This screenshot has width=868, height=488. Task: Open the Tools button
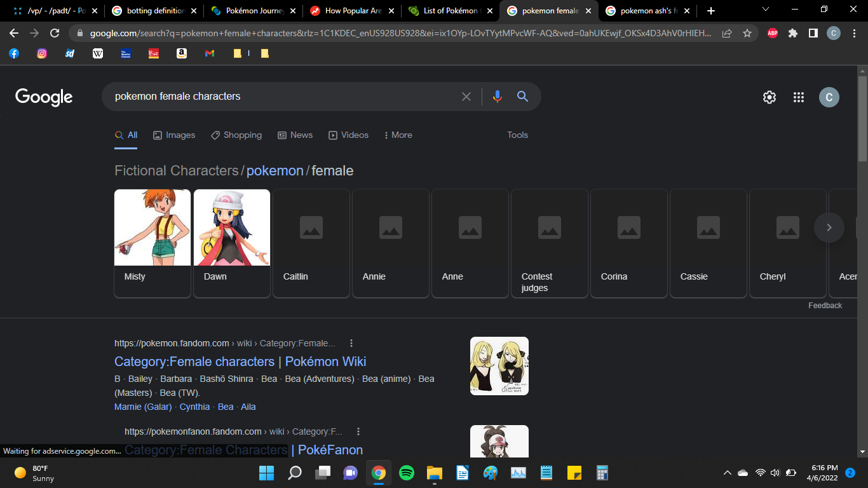click(x=517, y=135)
